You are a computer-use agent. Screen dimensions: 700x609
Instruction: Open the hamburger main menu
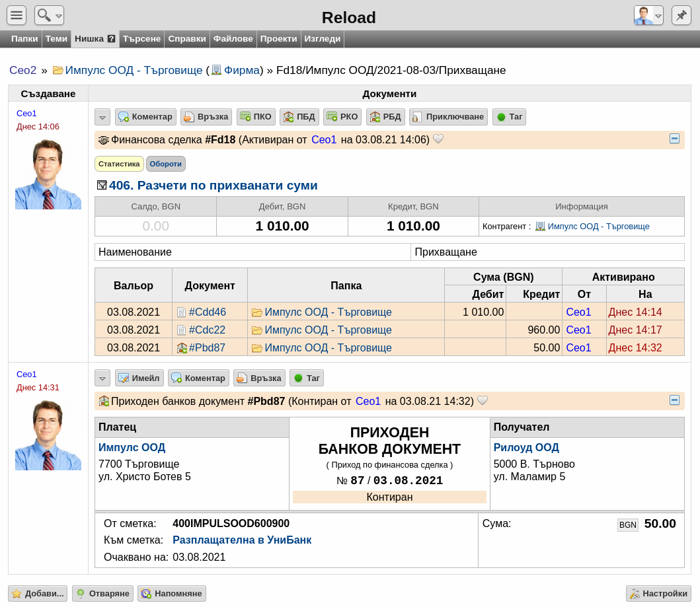[17, 15]
